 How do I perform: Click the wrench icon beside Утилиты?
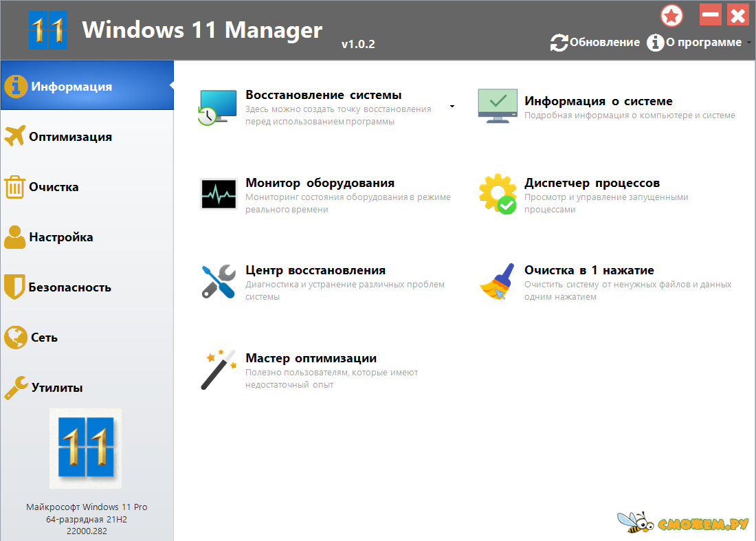[16, 388]
